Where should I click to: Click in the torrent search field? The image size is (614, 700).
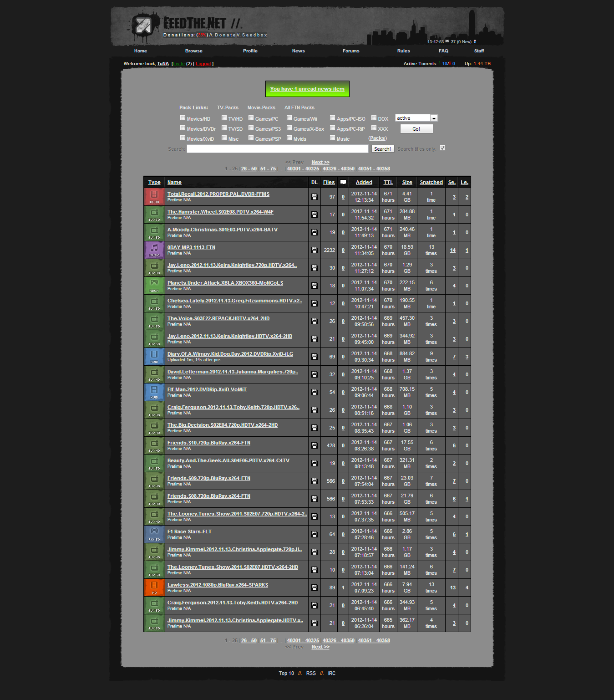pyautogui.click(x=278, y=149)
